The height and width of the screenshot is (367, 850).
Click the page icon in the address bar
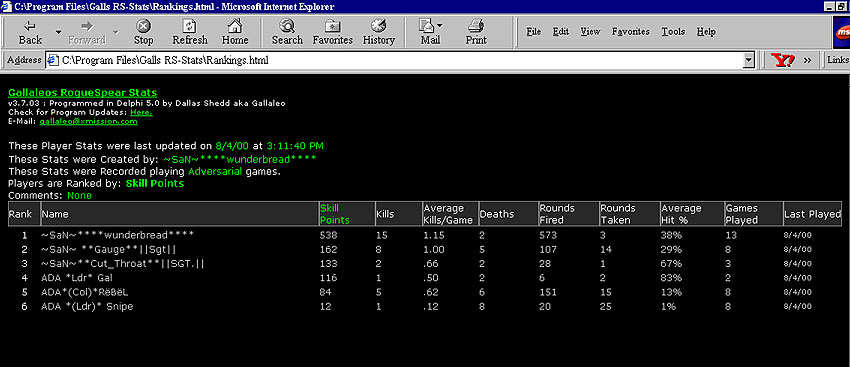point(53,60)
